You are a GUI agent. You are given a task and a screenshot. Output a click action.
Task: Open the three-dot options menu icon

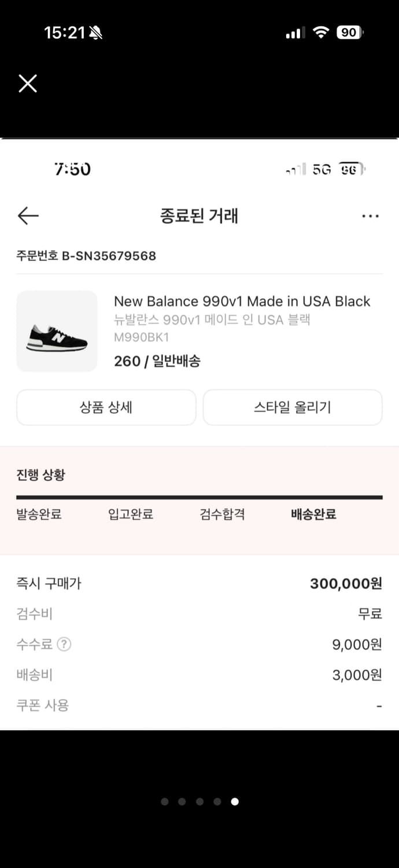(370, 215)
